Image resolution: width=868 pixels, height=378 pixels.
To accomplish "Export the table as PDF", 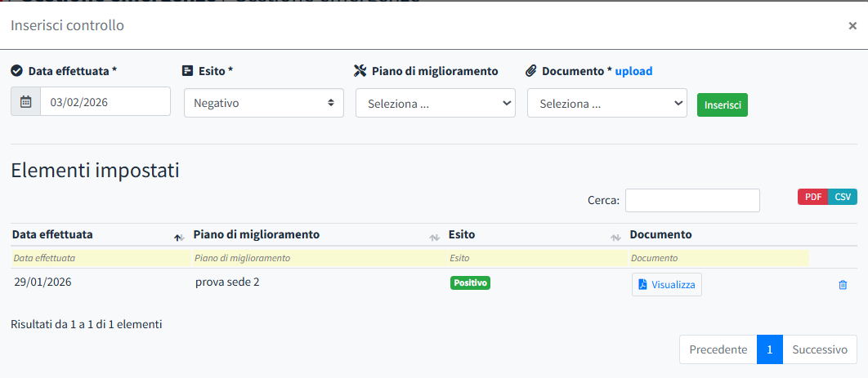I will point(812,197).
